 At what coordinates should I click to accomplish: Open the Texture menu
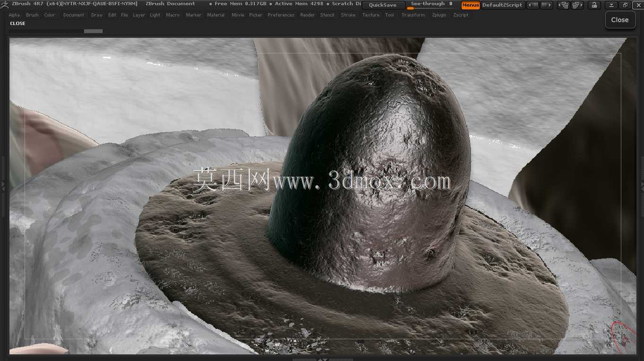371,15
